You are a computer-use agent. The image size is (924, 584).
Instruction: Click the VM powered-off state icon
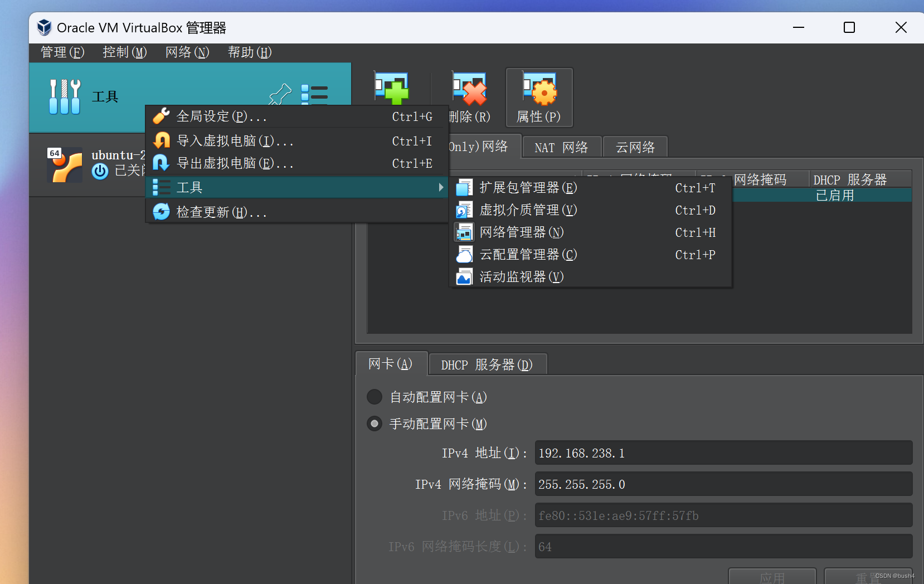(100, 171)
